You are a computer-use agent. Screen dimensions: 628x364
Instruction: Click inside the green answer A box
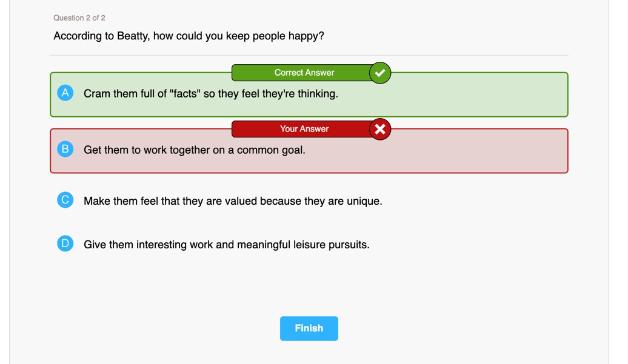[x=309, y=95]
